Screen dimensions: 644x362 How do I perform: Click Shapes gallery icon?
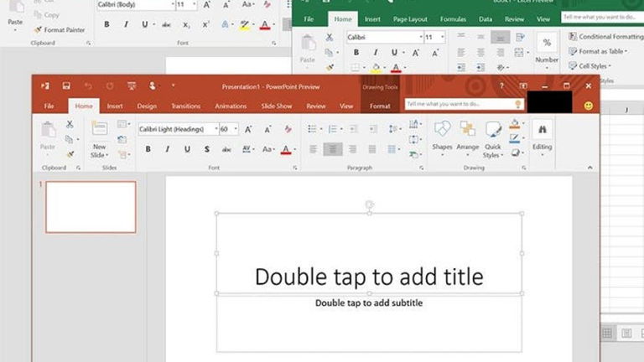pyautogui.click(x=442, y=129)
